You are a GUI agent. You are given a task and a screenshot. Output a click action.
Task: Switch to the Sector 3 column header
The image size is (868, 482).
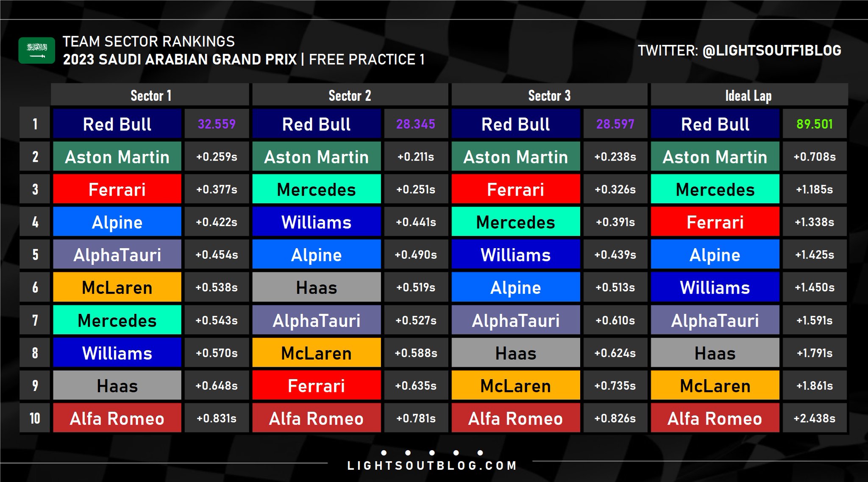click(549, 96)
